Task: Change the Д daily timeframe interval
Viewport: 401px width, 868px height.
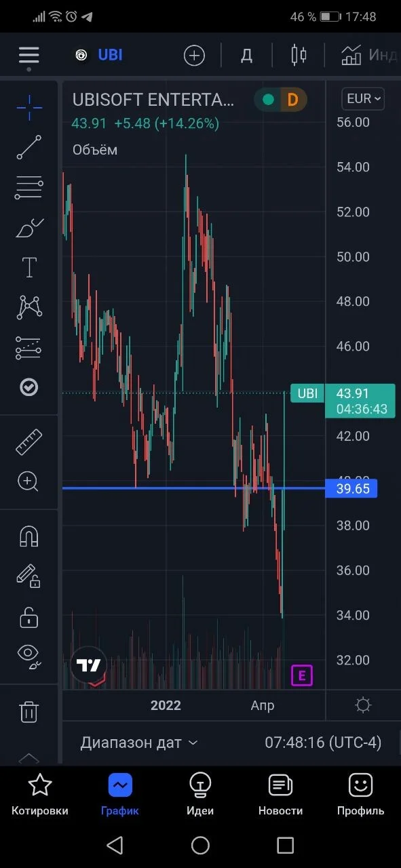Action: (x=247, y=56)
